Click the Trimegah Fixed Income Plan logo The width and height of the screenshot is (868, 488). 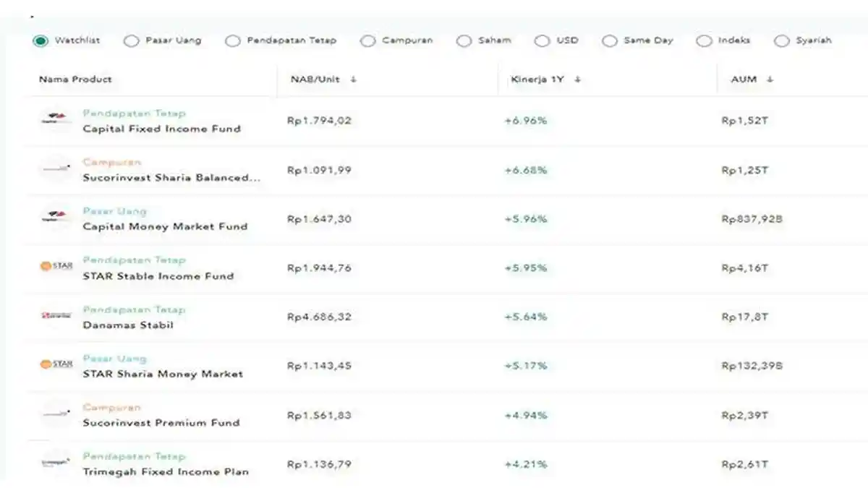[55, 463]
